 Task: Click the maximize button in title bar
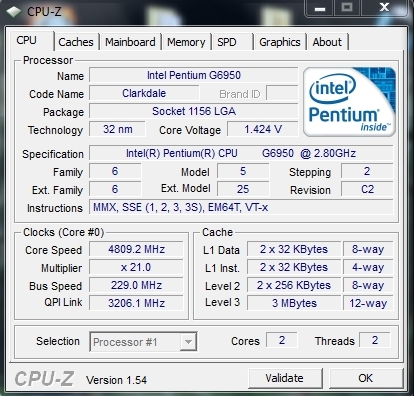(348, 8)
